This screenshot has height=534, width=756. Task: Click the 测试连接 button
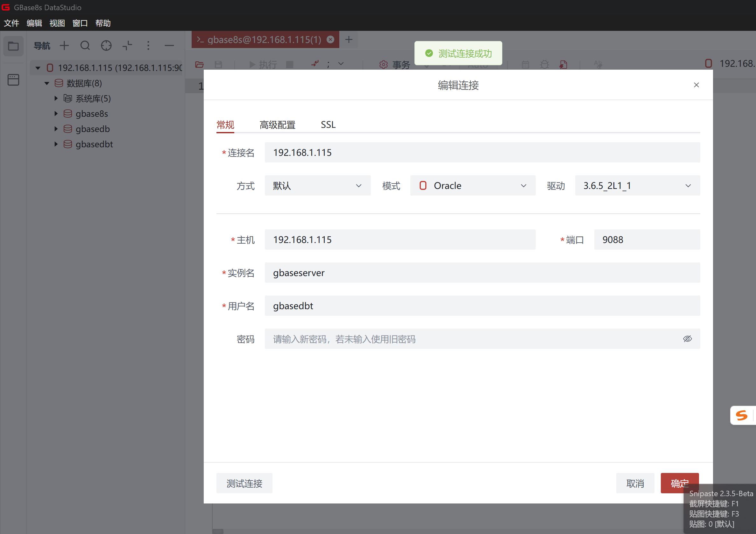[244, 483]
